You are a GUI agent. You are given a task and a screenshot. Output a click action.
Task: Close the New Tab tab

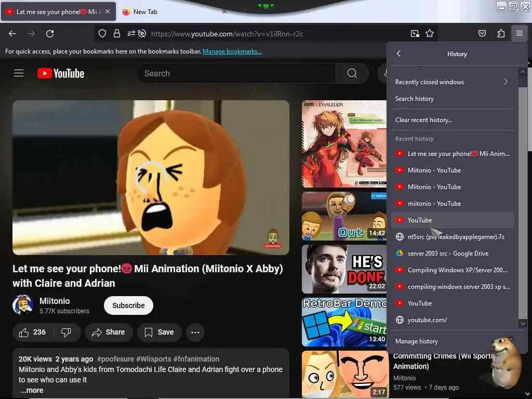[224, 11]
